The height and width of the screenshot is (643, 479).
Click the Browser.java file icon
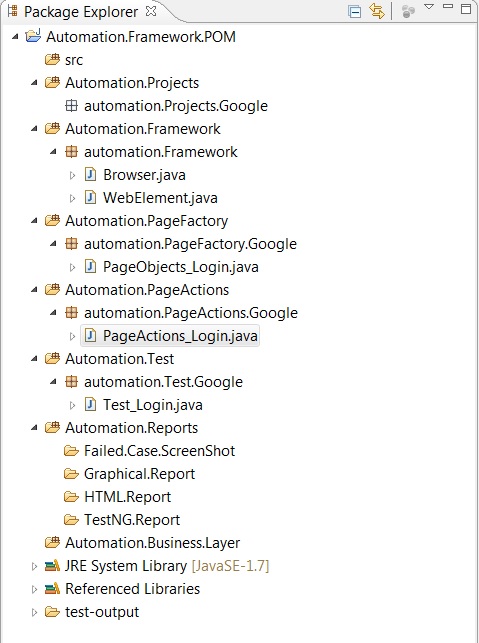click(x=90, y=175)
